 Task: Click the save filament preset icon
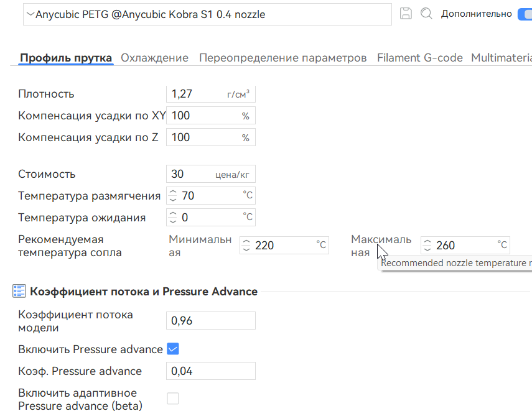coord(406,13)
